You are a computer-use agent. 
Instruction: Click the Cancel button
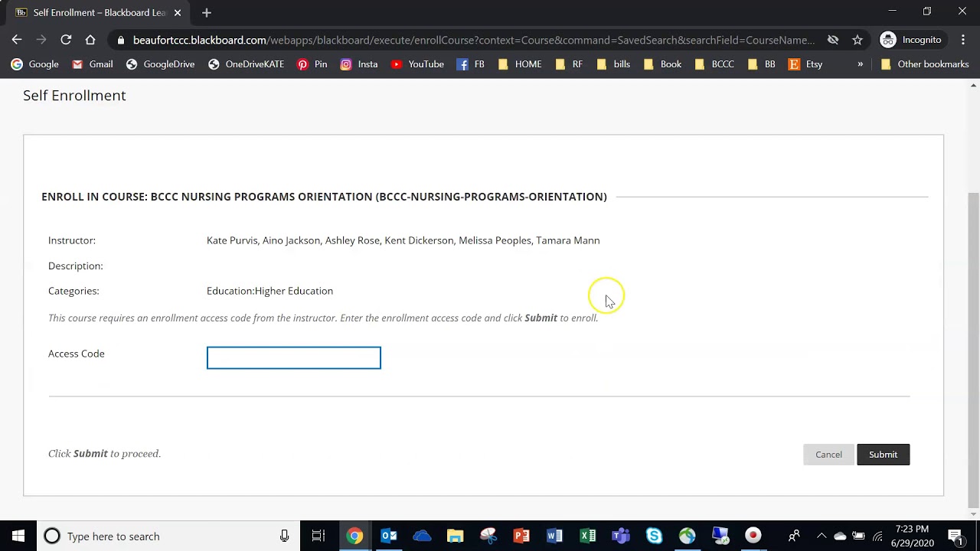828,455
